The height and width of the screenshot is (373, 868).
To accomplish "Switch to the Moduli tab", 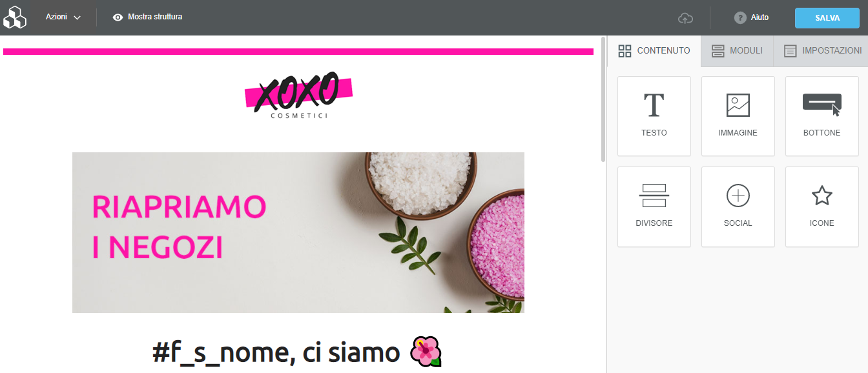I will point(737,50).
